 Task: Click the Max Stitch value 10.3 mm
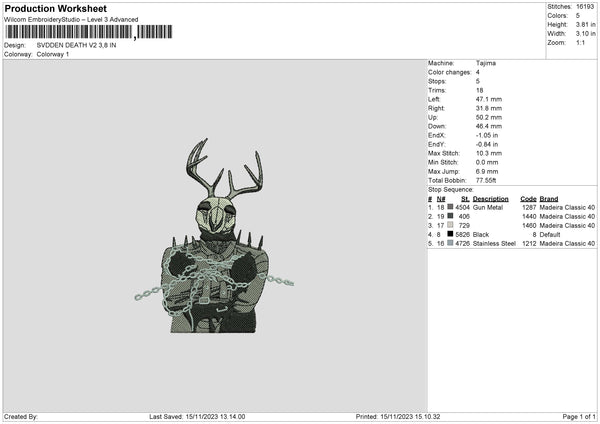click(x=489, y=153)
